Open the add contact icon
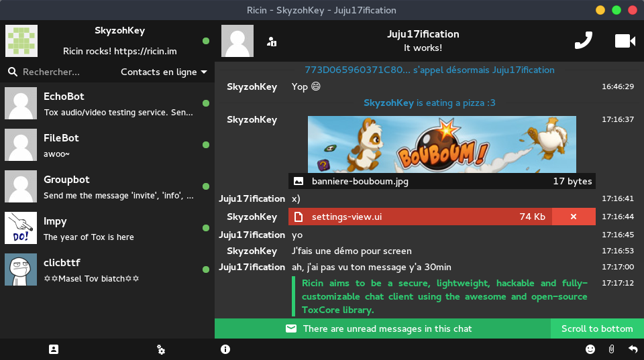 point(54,349)
